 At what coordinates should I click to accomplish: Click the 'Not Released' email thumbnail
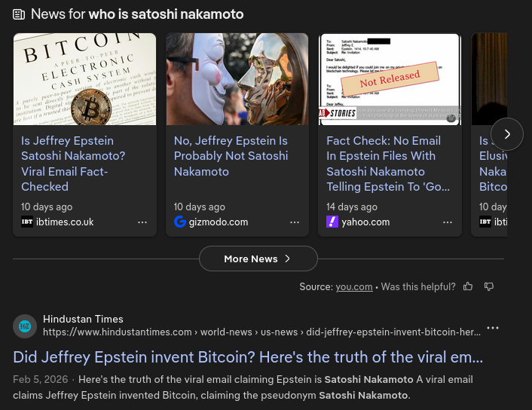390,79
